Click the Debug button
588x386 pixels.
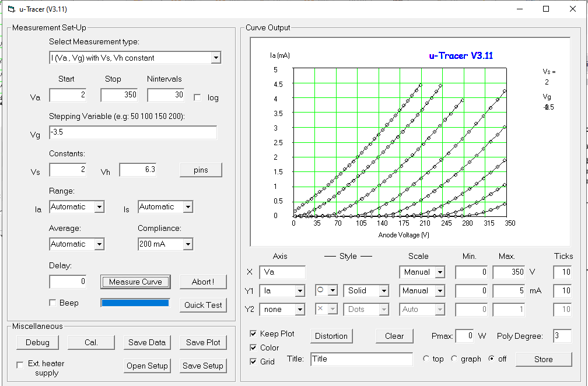point(37,342)
